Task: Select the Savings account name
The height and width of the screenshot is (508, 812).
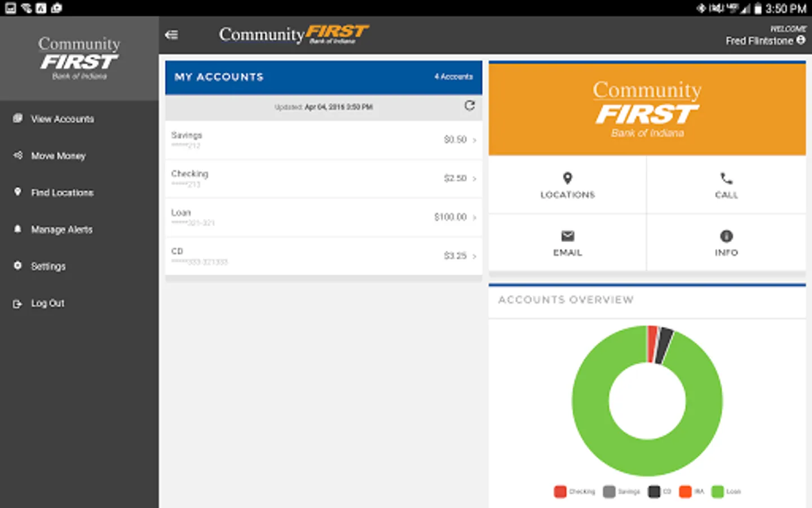Action: pos(187,135)
